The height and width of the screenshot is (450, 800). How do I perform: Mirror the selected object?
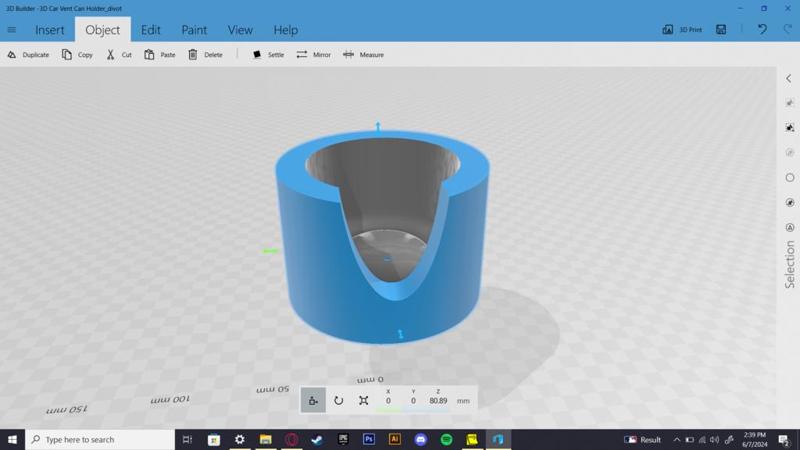pos(314,55)
